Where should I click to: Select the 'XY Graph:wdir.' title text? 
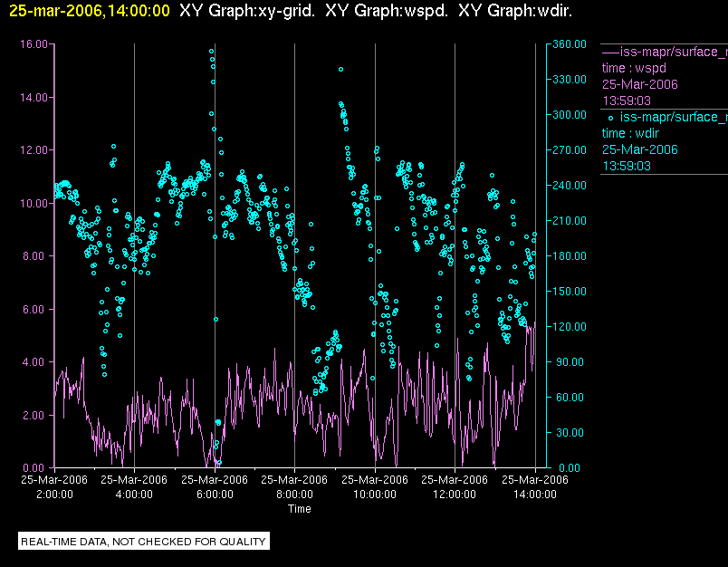pyautogui.click(x=515, y=11)
